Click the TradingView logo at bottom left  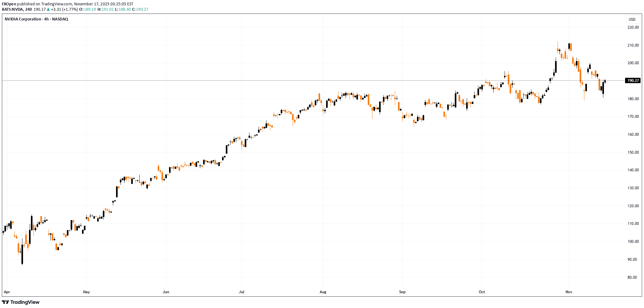pyautogui.click(x=21, y=302)
